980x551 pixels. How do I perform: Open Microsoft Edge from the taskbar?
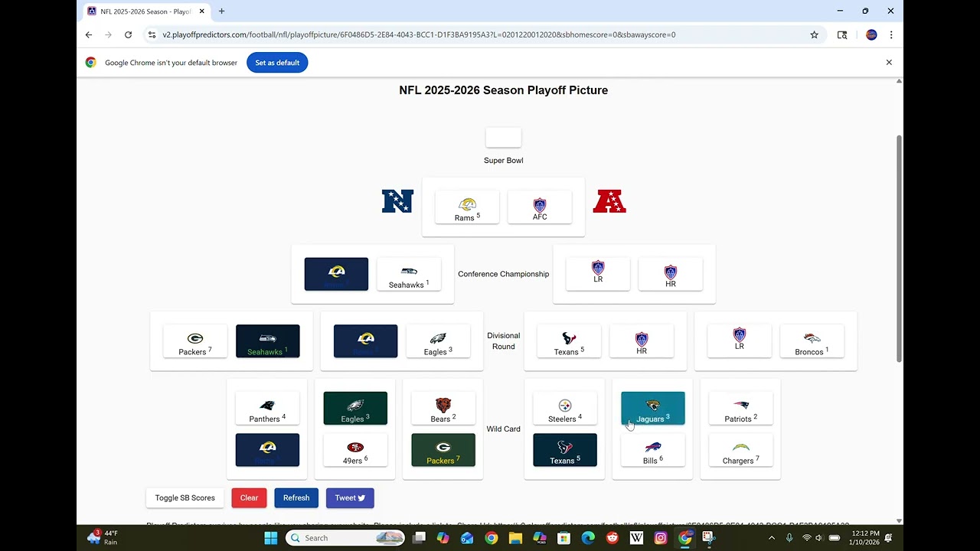coord(588,538)
